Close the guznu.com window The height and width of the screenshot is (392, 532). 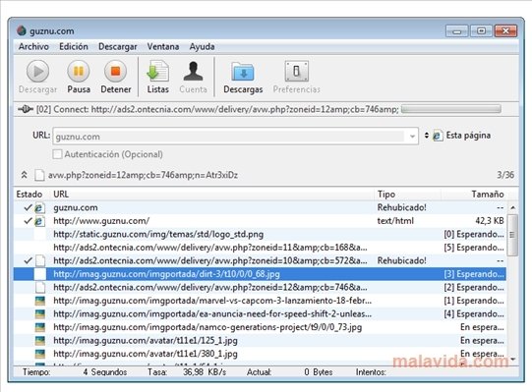tap(505, 31)
